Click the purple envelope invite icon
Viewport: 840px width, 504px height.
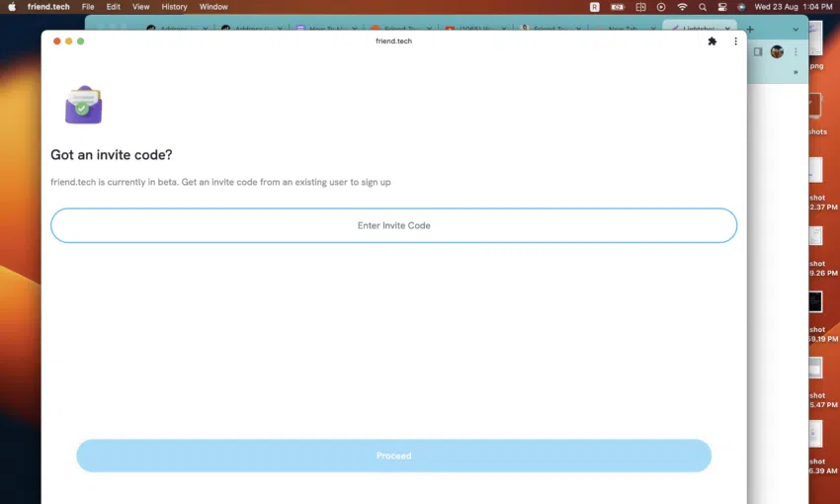84,105
